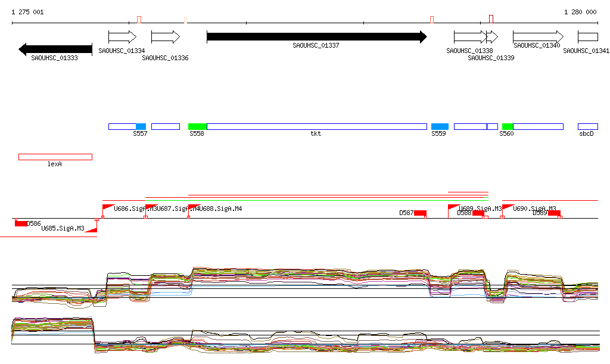This screenshot has width=610, height=364.
Task: Click the 1 280 000 end coordinate label
Action: pyautogui.click(x=580, y=12)
